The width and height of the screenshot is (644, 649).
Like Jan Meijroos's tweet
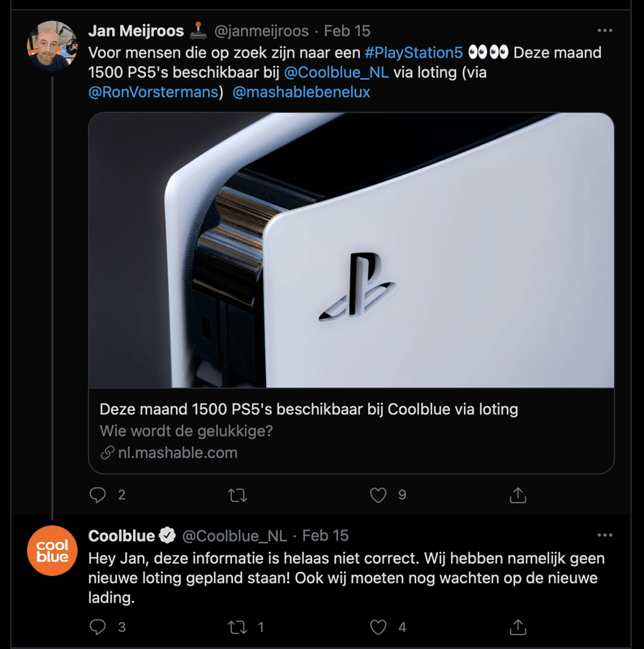pyautogui.click(x=378, y=495)
